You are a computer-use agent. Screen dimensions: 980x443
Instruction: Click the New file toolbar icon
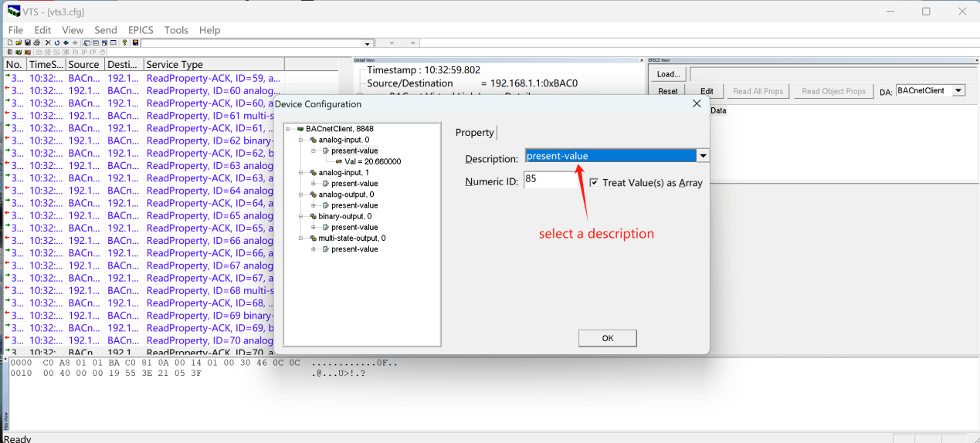10,42
